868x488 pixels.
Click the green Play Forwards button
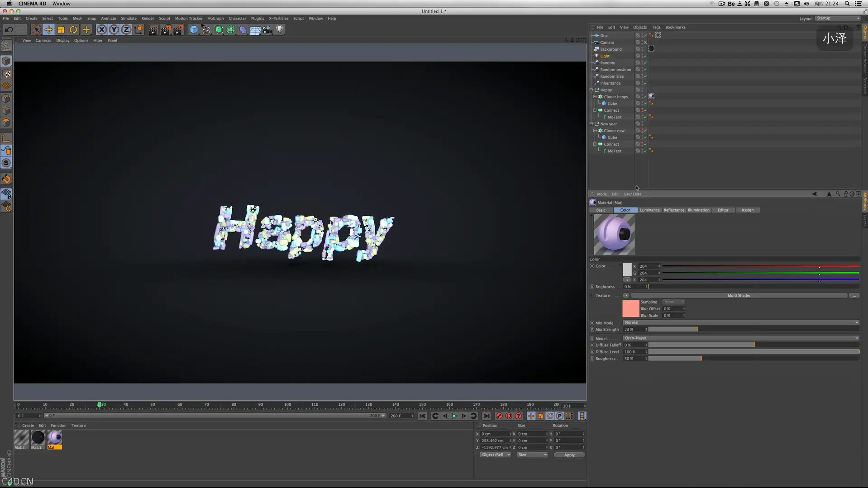(454, 416)
